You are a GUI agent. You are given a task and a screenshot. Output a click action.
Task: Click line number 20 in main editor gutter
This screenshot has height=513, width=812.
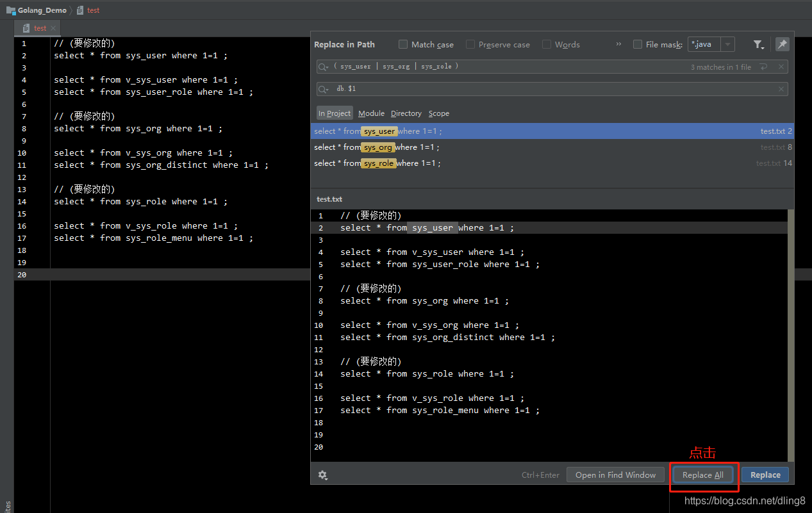point(22,274)
